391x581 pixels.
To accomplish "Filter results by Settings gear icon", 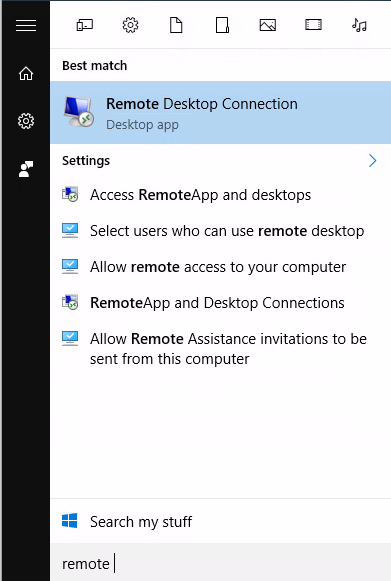I will [x=130, y=25].
